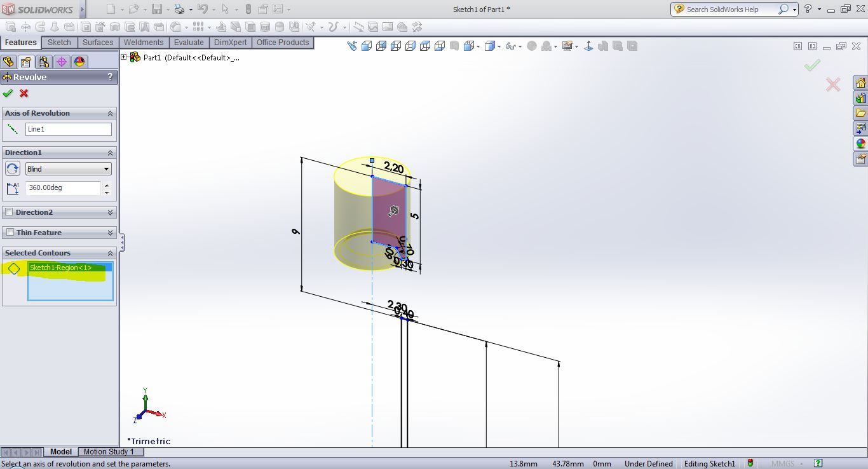Click the Print icon
This screenshot has height=469, width=868.
pos(179,9)
